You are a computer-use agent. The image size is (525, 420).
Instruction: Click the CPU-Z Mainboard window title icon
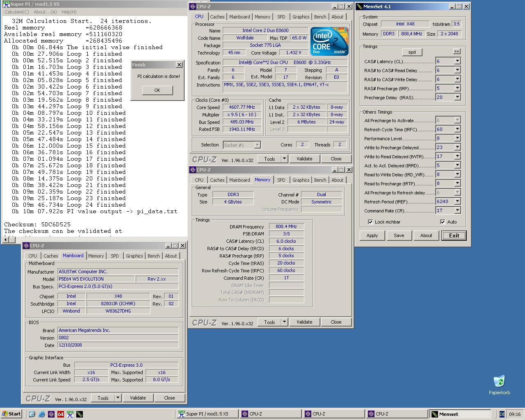pos(26,246)
